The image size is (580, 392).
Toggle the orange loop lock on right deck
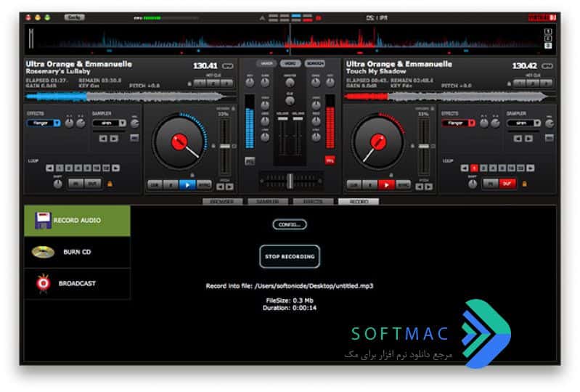tap(524, 184)
